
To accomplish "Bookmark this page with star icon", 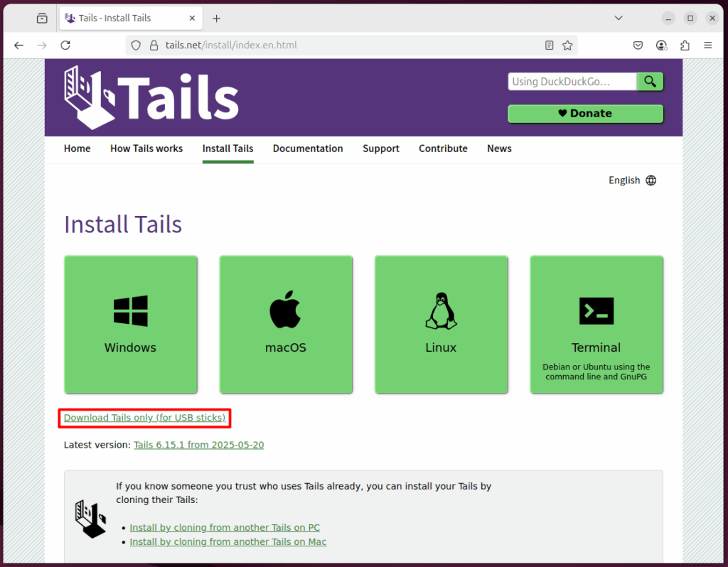I will 567,45.
